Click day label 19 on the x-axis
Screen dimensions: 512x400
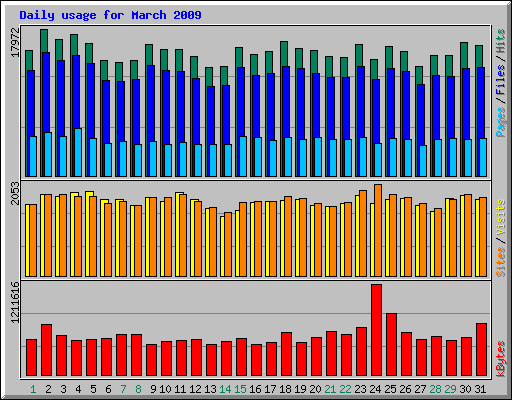pyautogui.click(x=300, y=389)
